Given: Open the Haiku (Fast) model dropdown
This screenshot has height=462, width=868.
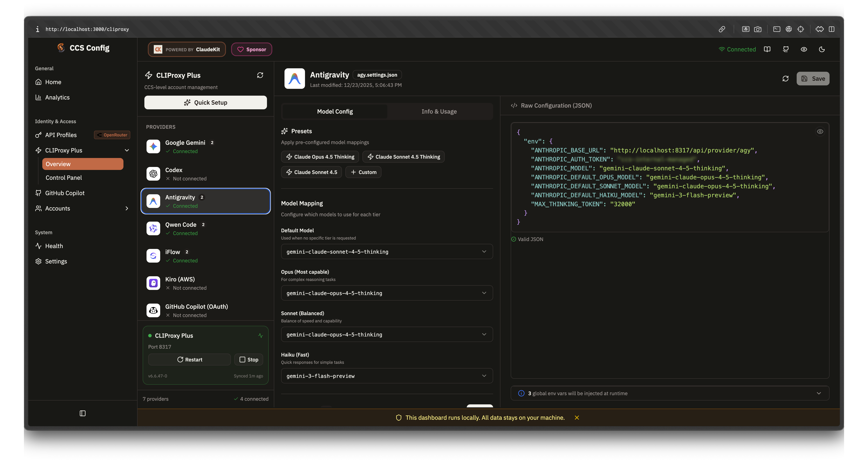Looking at the screenshot, I should pos(387,376).
